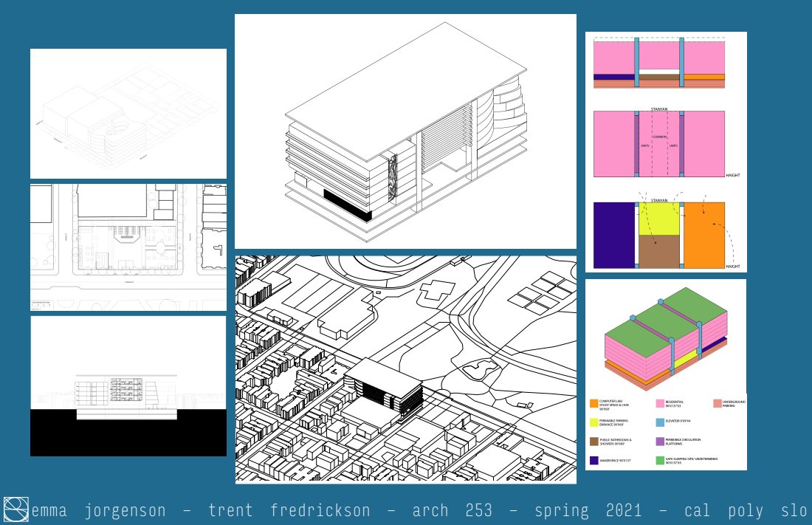Screen dimensions: 812x525
Task: Open the building section drawing with black ground
Action: pyautogui.click(x=128, y=386)
